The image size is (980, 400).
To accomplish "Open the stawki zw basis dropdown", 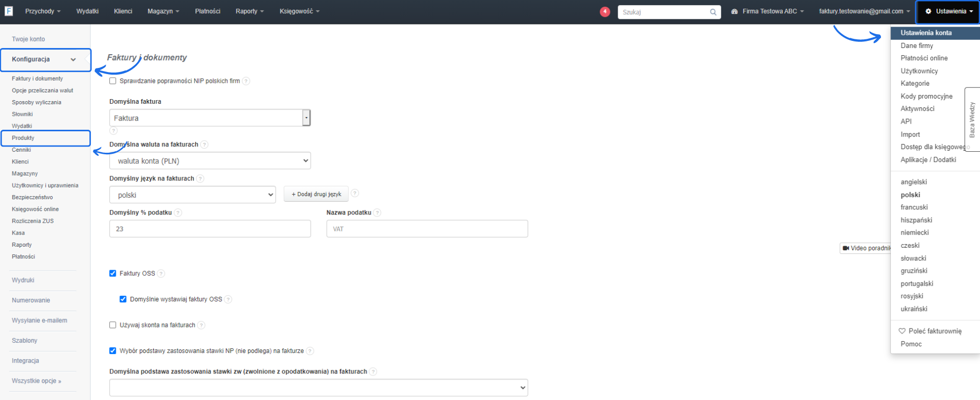I will [x=318, y=388].
